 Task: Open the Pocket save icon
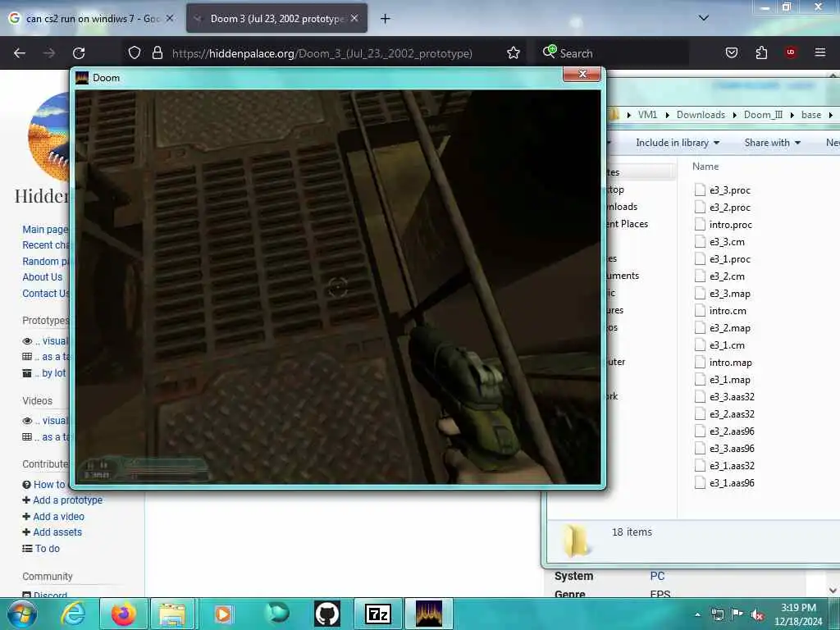click(x=731, y=53)
